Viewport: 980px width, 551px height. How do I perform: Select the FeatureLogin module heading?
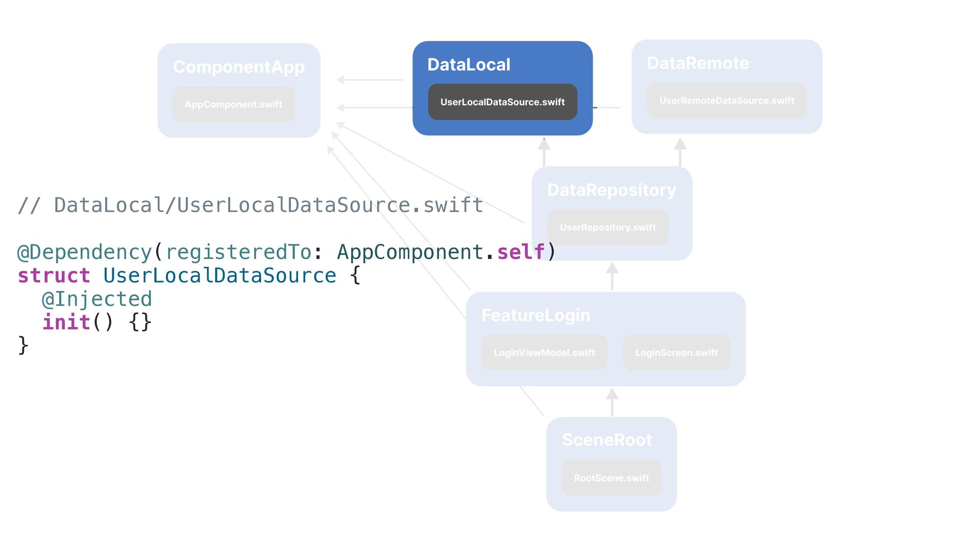coord(535,315)
